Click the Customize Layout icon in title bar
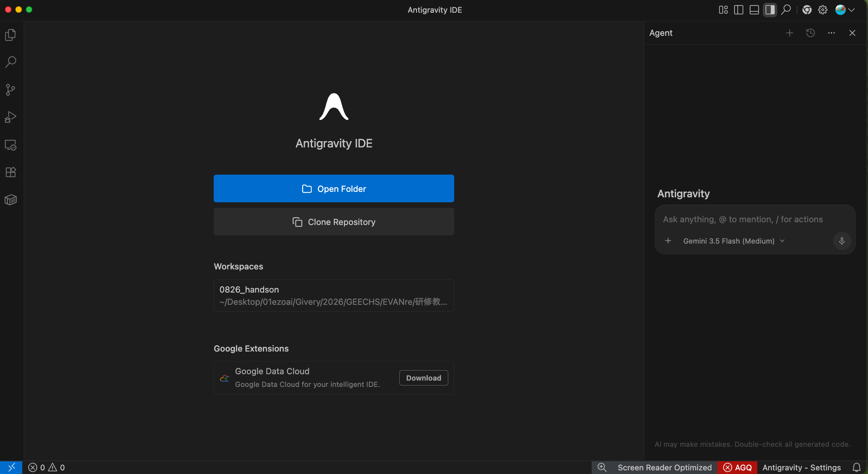This screenshot has width=868, height=474. (723, 10)
